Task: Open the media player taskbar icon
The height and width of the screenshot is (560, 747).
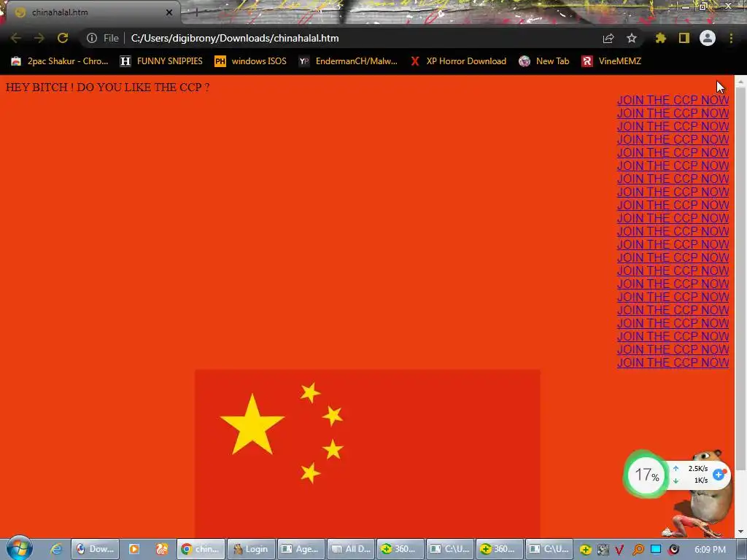Action: [134, 549]
